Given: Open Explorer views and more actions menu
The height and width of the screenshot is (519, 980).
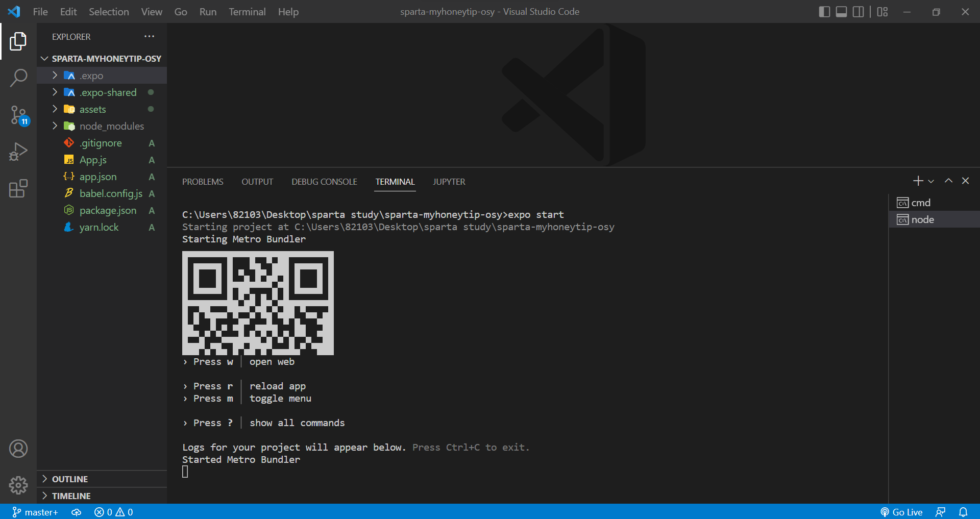Looking at the screenshot, I should (149, 36).
